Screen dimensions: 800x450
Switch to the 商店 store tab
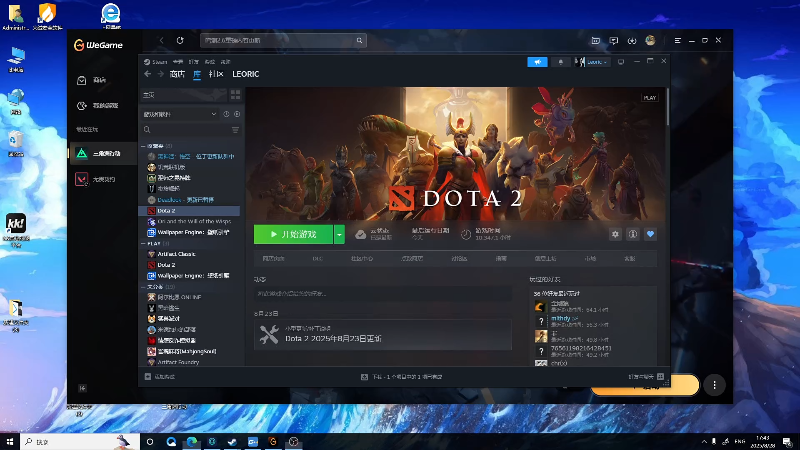(x=177, y=74)
